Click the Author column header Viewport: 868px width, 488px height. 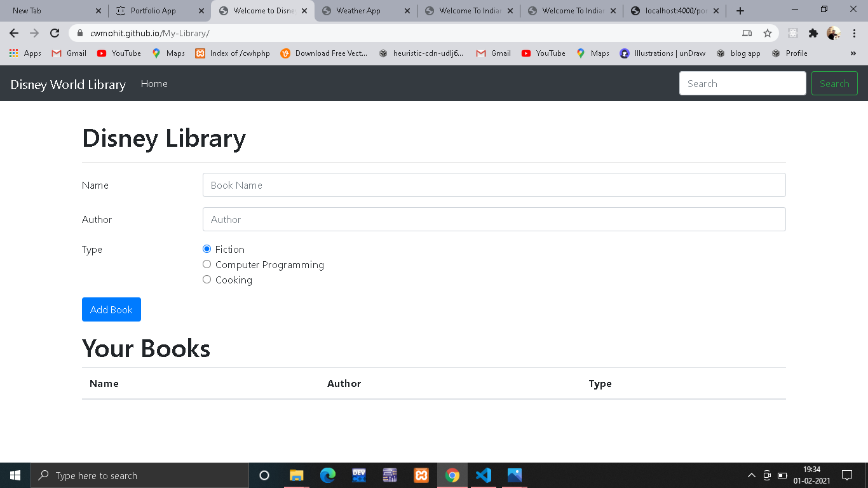pos(344,384)
